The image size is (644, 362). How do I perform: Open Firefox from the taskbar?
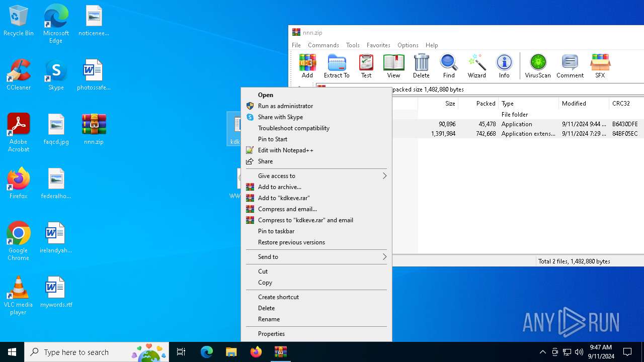tap(256, 352)
